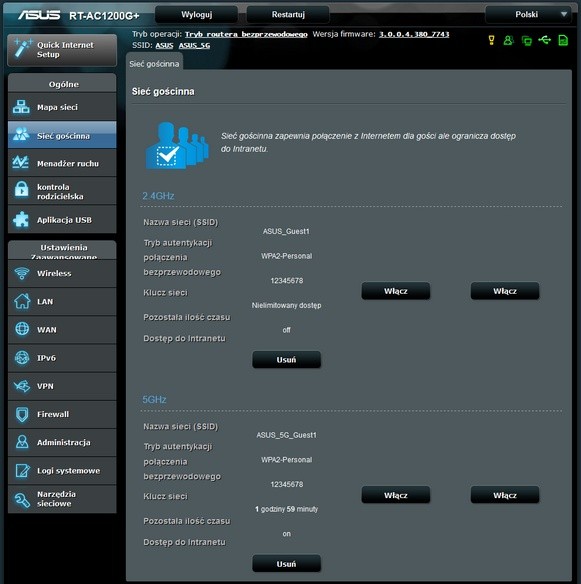Image resolution: width=581 pixels, height=584 pixels.
Task: Click the yellow lightbulb status icon
Action: 491,40
